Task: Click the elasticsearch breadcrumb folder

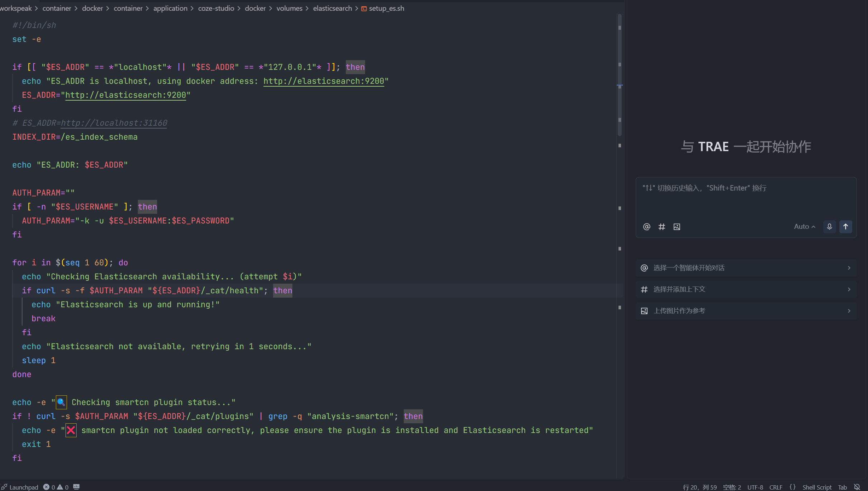Action: coord(332,8)
